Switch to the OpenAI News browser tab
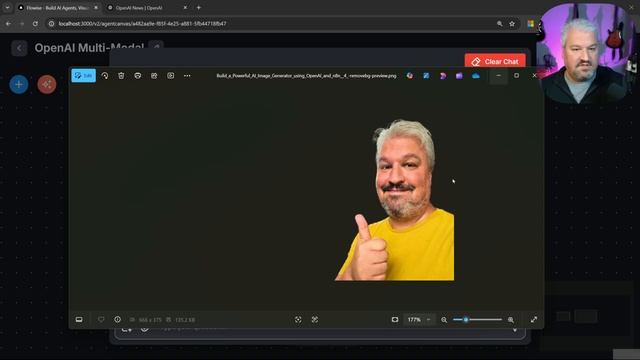The height and width of the screenshot is (360, 640). coord(139,8)
